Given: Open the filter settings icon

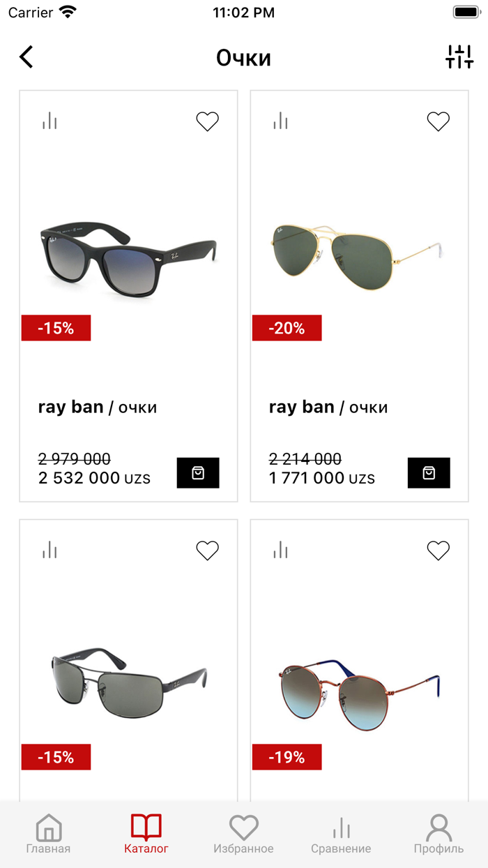Looking at the screenshot, I should 459,57.
